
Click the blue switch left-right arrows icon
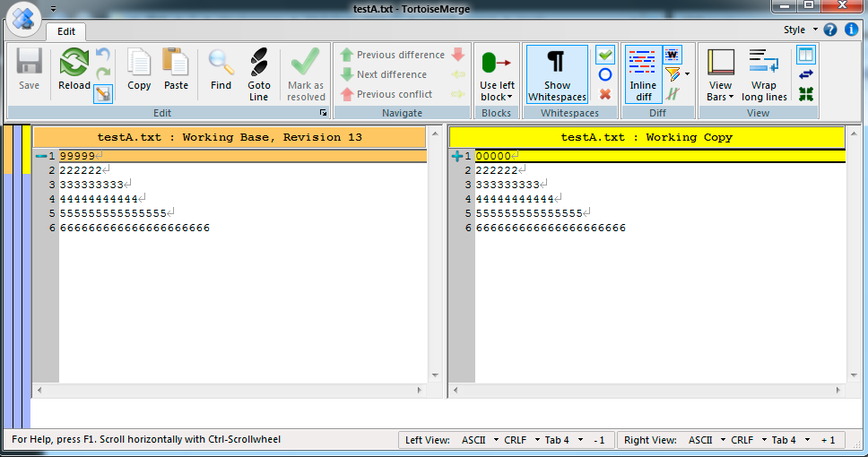coord(806,74)
